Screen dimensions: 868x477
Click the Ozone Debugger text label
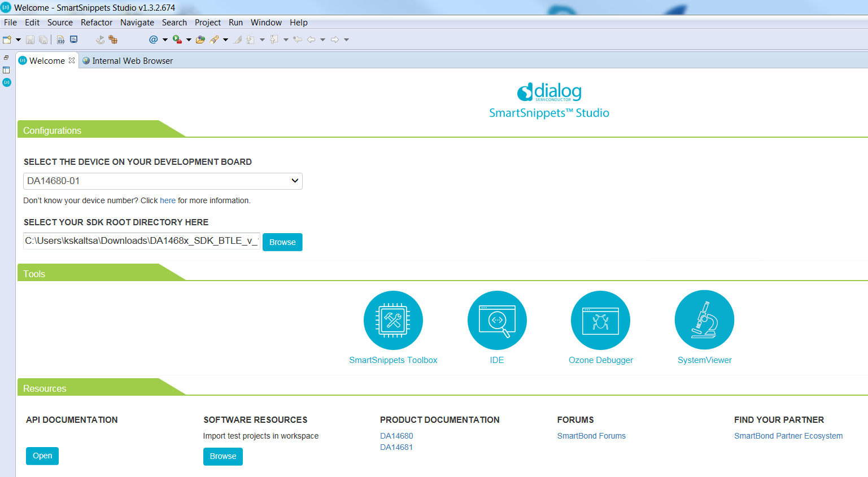tap(601, 360)
